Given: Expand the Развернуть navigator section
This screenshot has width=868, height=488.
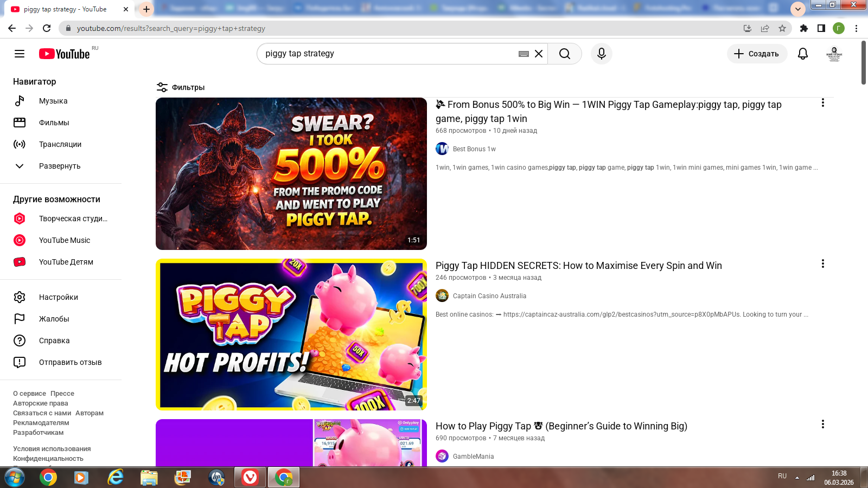Looking at the screenshot, I should pyautogui.click(x=60, y=166).
